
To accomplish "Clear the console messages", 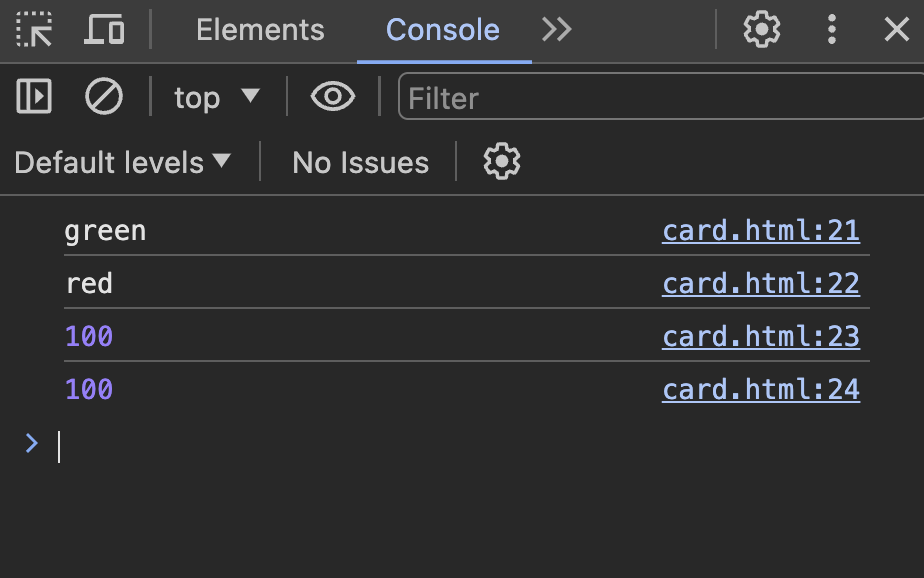I will coord(103,97).
